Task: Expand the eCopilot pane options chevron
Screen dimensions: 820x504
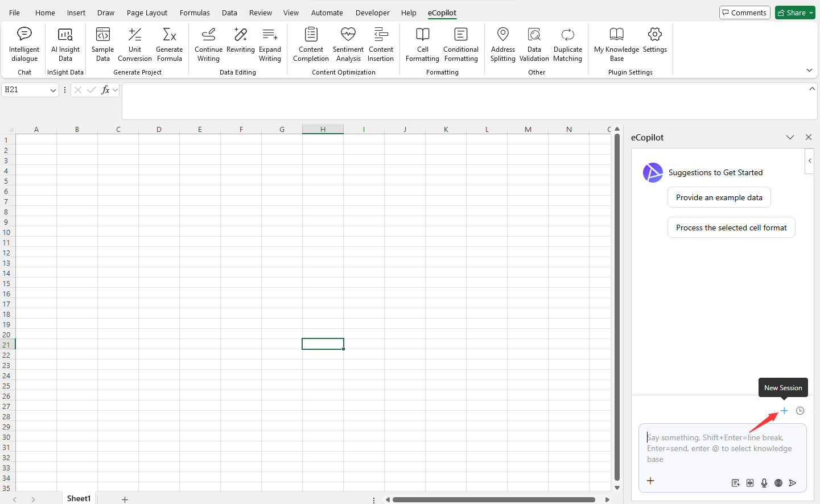Action: pyautogui.click(x=790, y=137)
